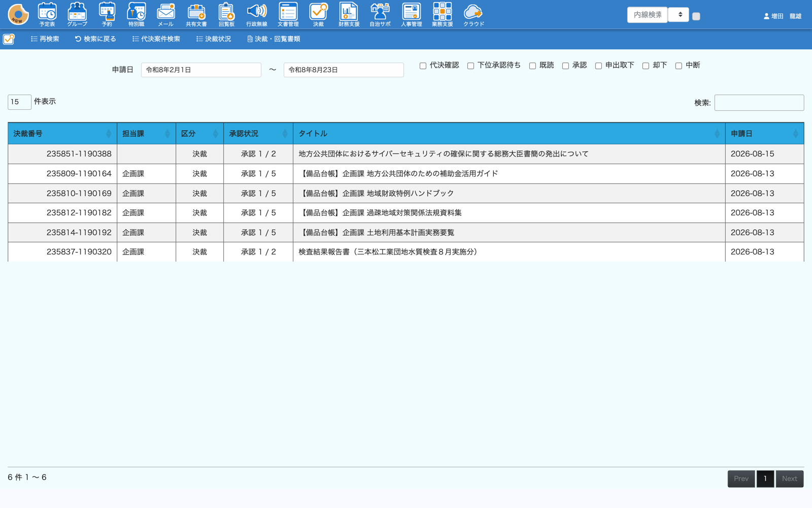Image resolution: width=812 pixels, height=508 pixels.
Task: Tick the 申出取下 checkbox
Action: click(598, 66)
